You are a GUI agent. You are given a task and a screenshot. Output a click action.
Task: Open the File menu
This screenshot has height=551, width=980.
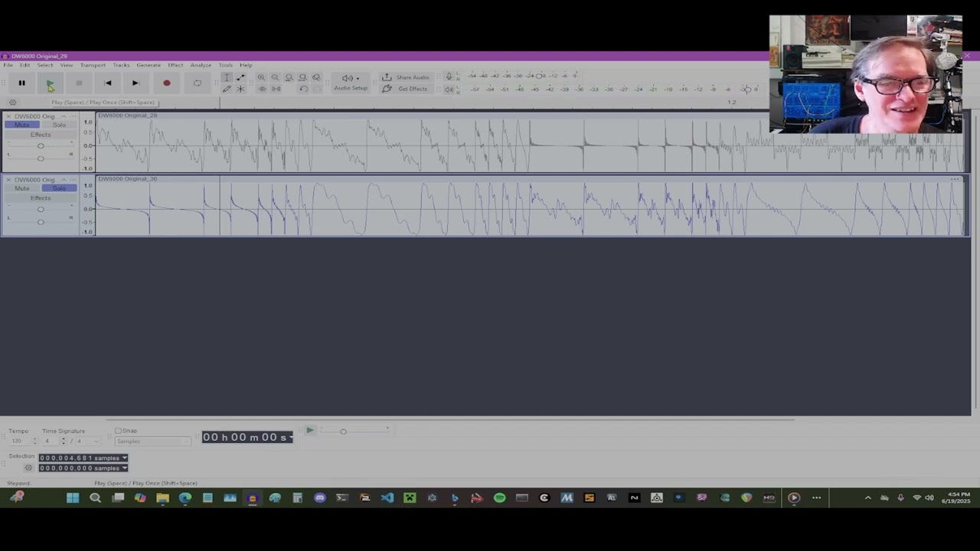tap(8, 65)
